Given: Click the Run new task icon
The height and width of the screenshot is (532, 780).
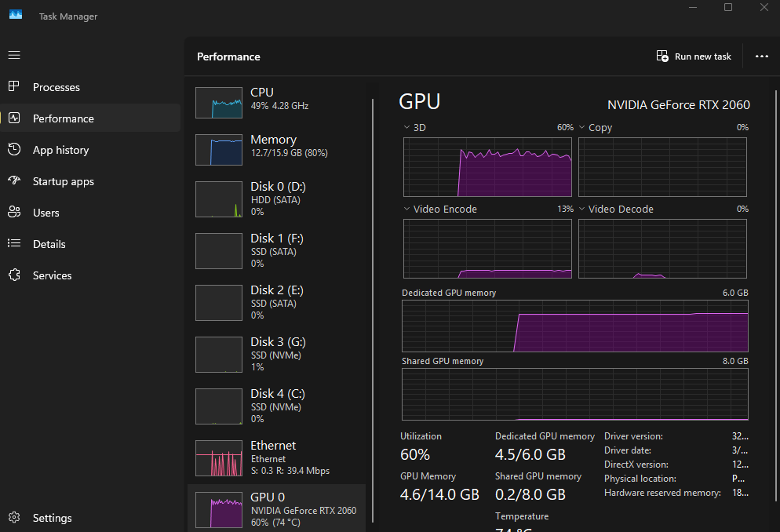Looking at the screenshot, I should coord(662,56).
